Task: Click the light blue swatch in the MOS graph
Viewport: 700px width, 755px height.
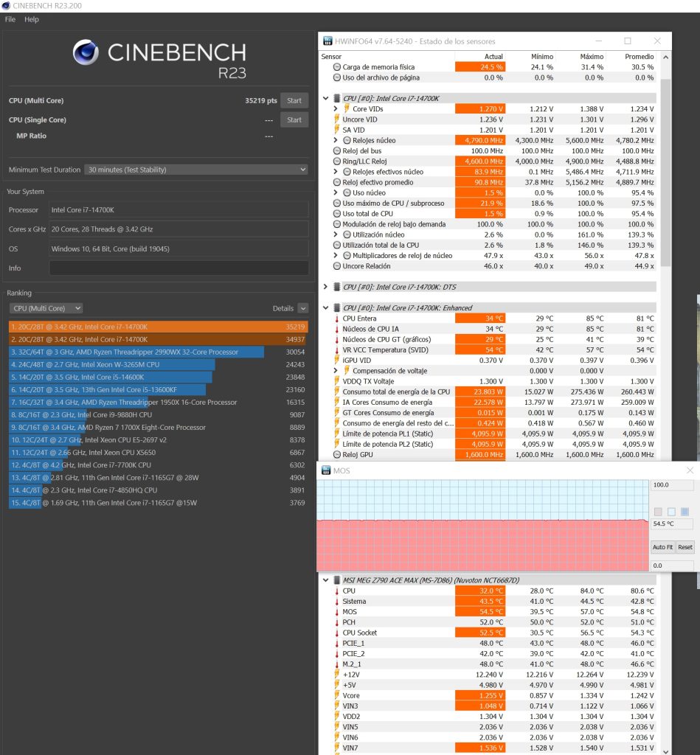Action: pos(671,512)
